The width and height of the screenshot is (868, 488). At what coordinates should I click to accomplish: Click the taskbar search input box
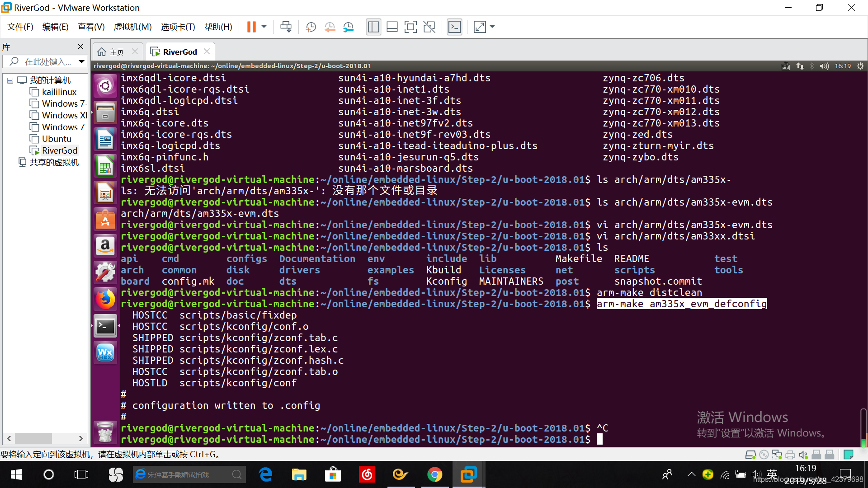[189, 474]
